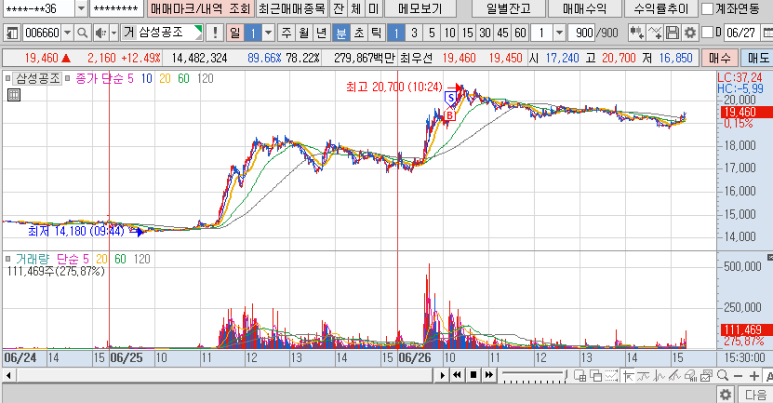The image size is (773, 403).
Task: Click the pink 매수 buy button
Action: [720, 58]
